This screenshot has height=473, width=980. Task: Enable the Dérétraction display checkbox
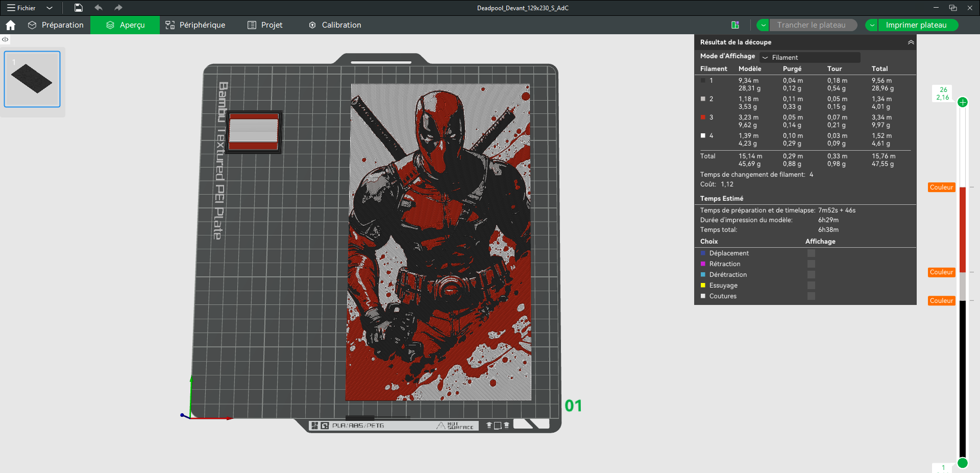811,275
